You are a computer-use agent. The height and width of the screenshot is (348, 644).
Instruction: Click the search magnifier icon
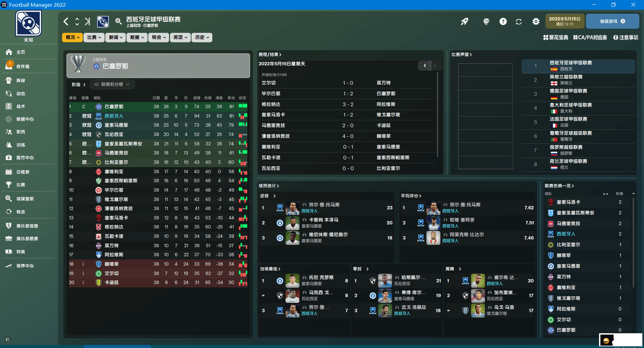(118, 21)
